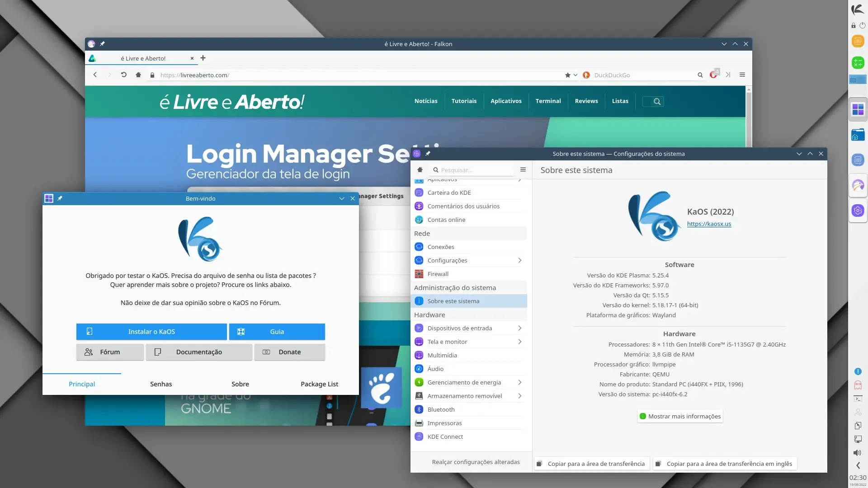Image resolution: width=868 pixels, height=488 pixels.
Task: Open the settings sidebar hamburger menu
Action: [x=523, y=170]
